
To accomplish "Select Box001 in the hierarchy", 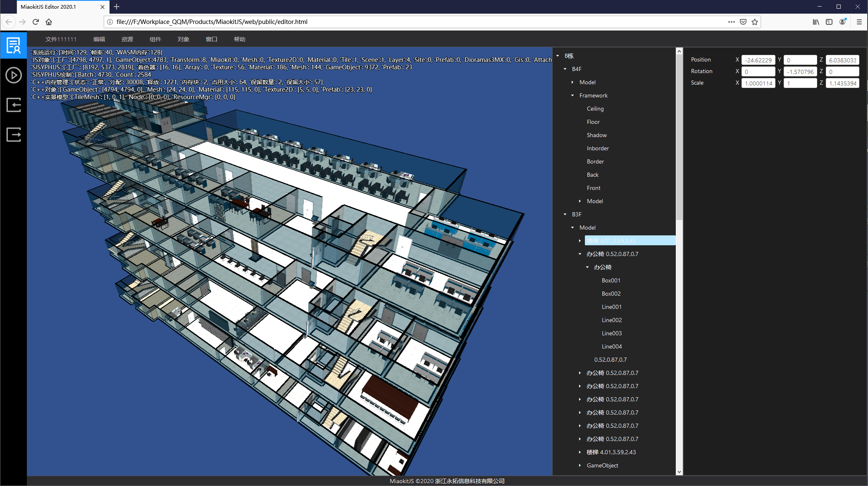I will pyautogui.click(x=611, y=280).
